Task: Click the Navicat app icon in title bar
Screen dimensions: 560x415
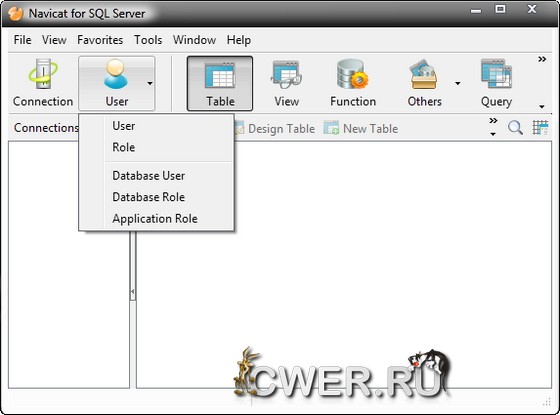Action: [15, 13]
